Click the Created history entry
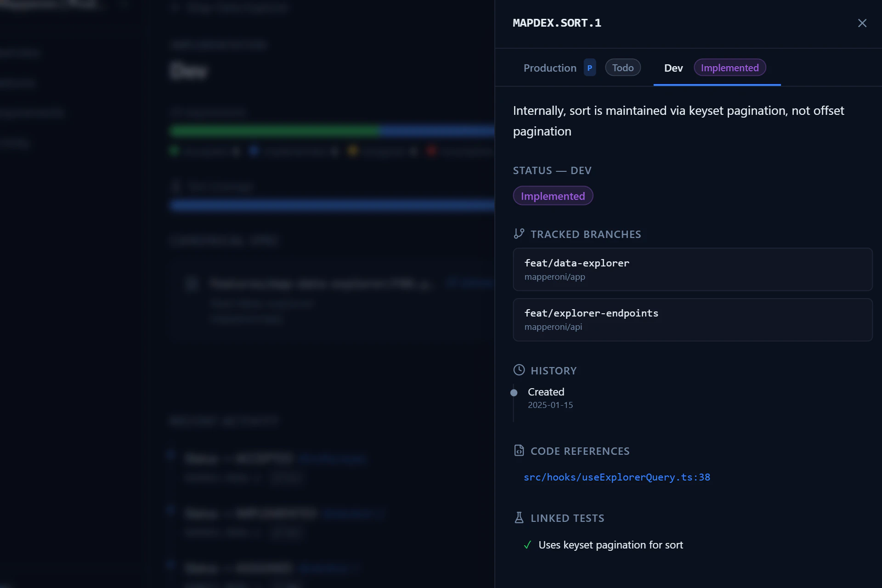Viewport: 882px width, 588px height. click(x=546, y=392)
